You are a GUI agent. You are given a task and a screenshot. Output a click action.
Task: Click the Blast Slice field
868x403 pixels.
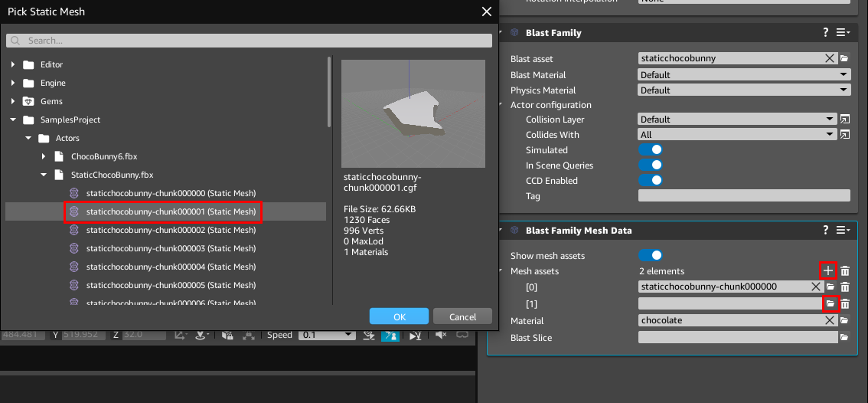click(x=737, y=337)
